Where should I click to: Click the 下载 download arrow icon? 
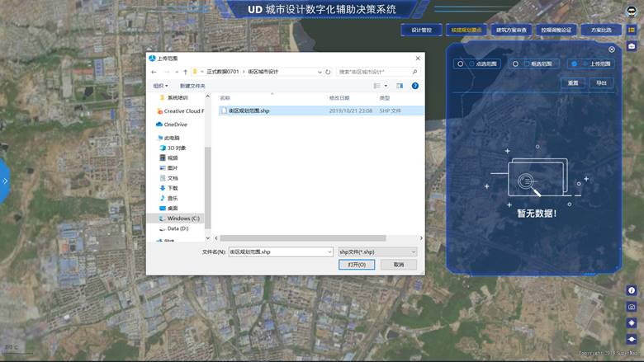[163, 188]
